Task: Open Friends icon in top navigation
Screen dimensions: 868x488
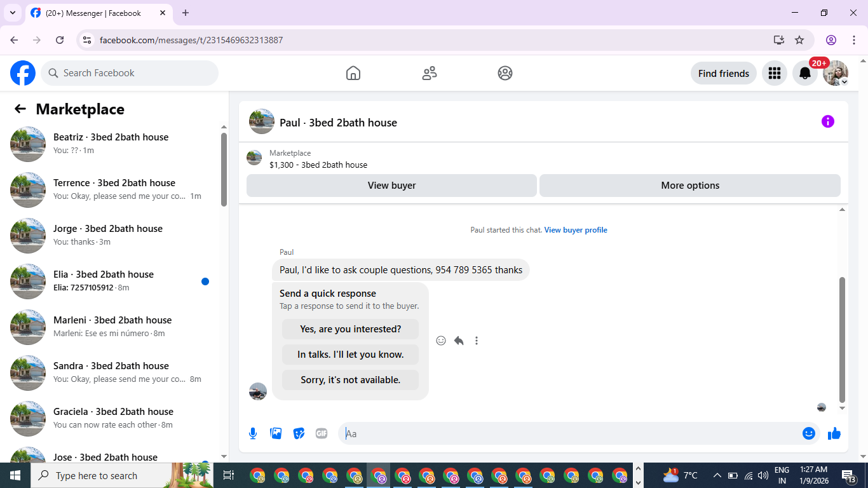Action: point(430,73)
